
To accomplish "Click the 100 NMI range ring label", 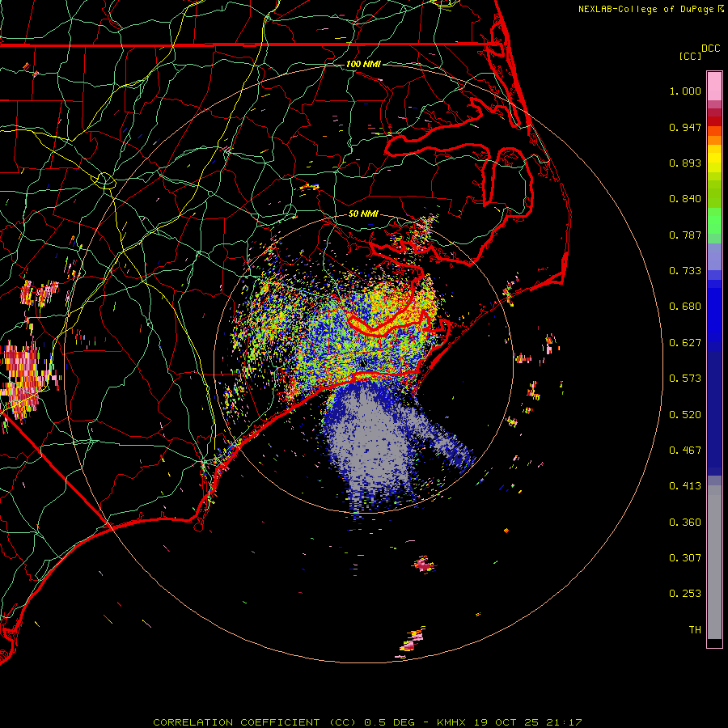I will 363,64.
